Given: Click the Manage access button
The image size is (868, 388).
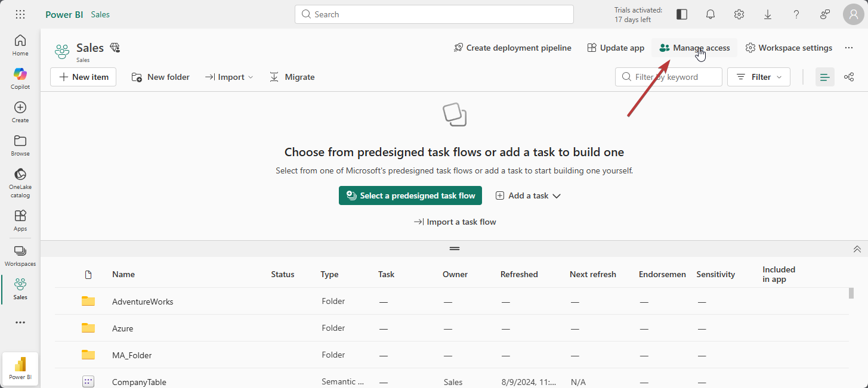Looking at the screenshot, I should click(694, 48).
